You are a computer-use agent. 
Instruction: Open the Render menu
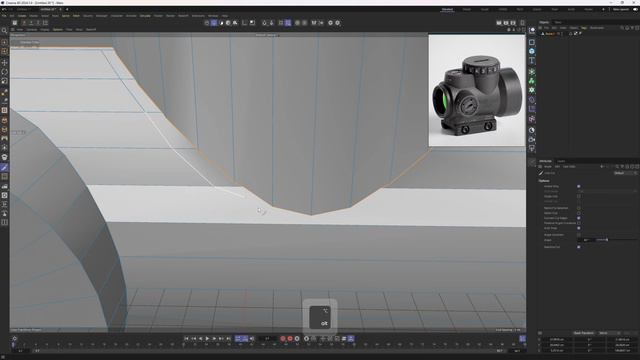[170, 16]
